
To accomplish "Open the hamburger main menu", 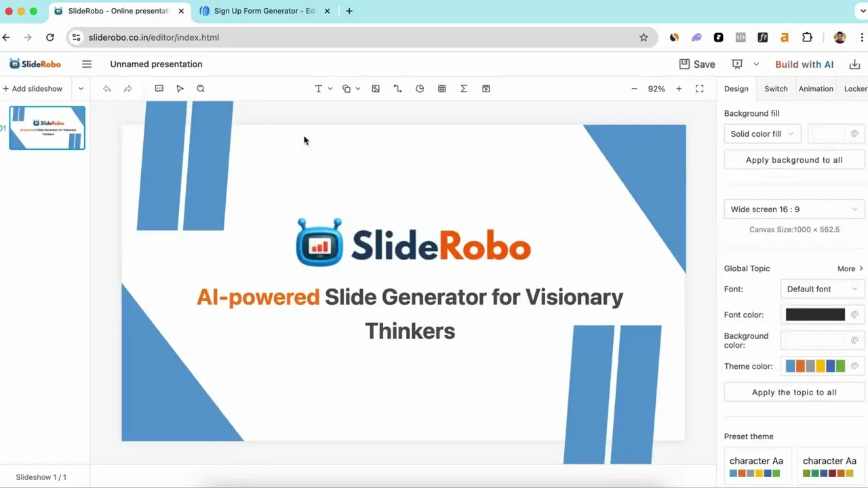I will (x=87, y=64).
